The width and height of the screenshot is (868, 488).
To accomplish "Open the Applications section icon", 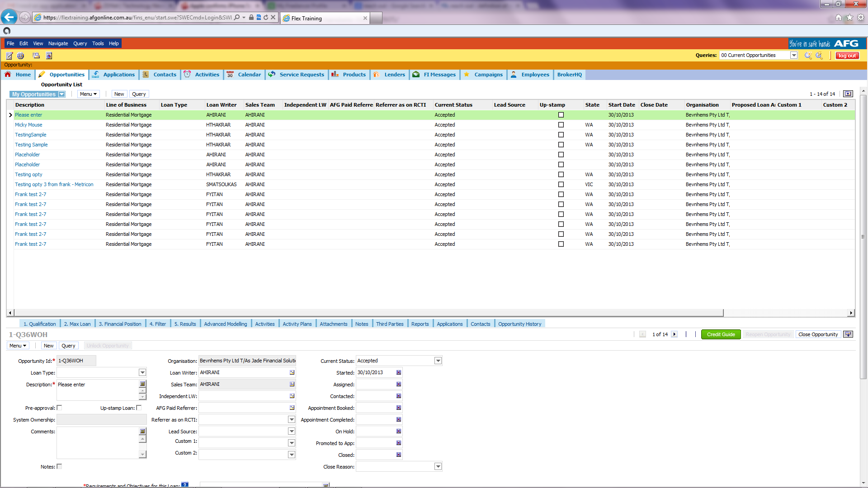I will [x=97, y=74].
